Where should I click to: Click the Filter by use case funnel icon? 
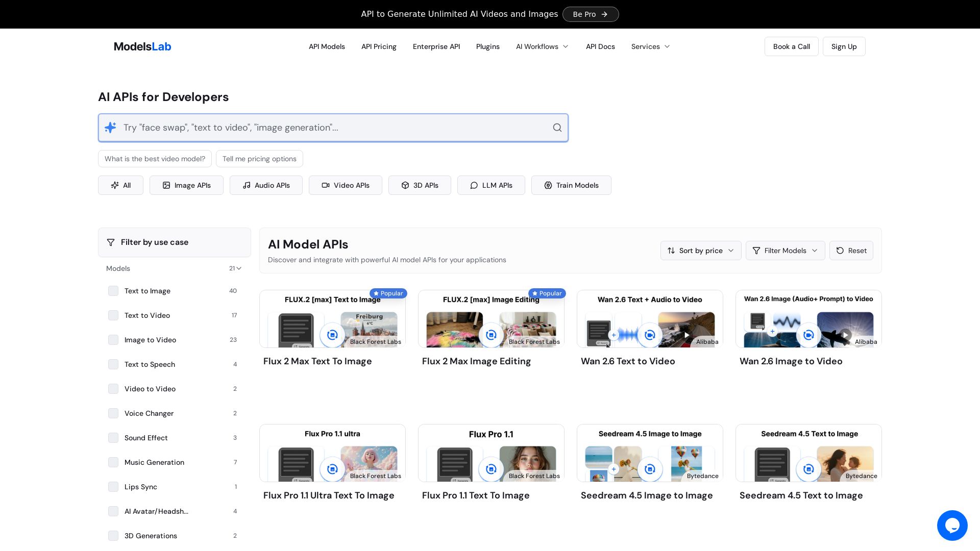[111, 242]
